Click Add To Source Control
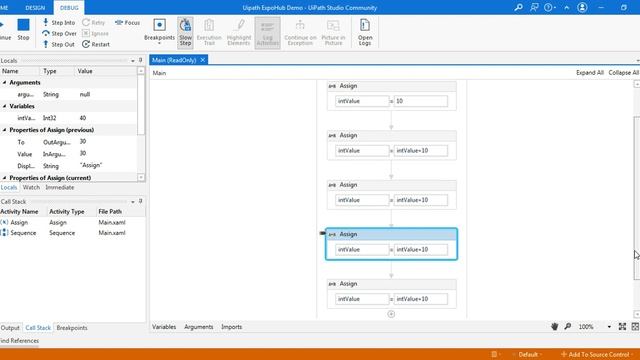 pos(597,354)
